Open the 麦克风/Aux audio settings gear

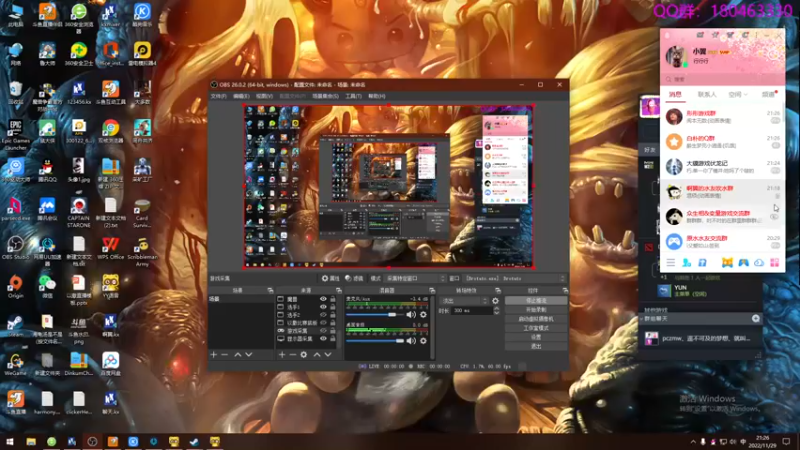423,315
